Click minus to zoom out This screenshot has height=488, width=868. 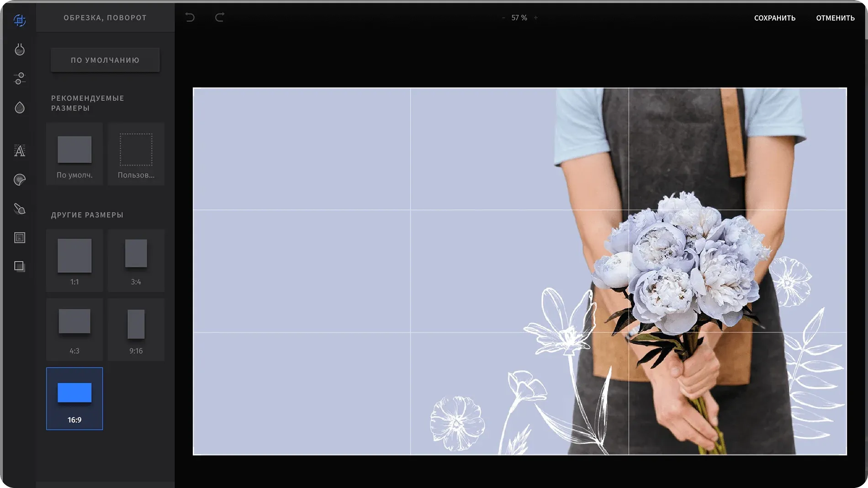tap(503, 18)
